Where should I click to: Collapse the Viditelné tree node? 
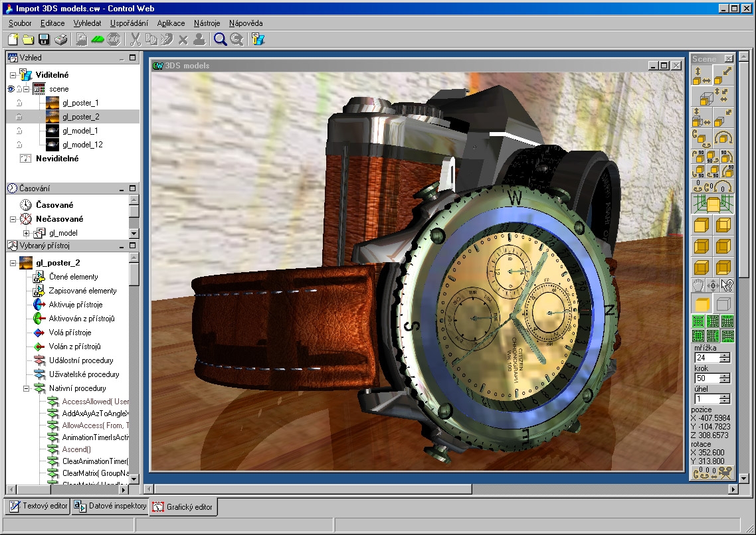click(x=13, y=76)
